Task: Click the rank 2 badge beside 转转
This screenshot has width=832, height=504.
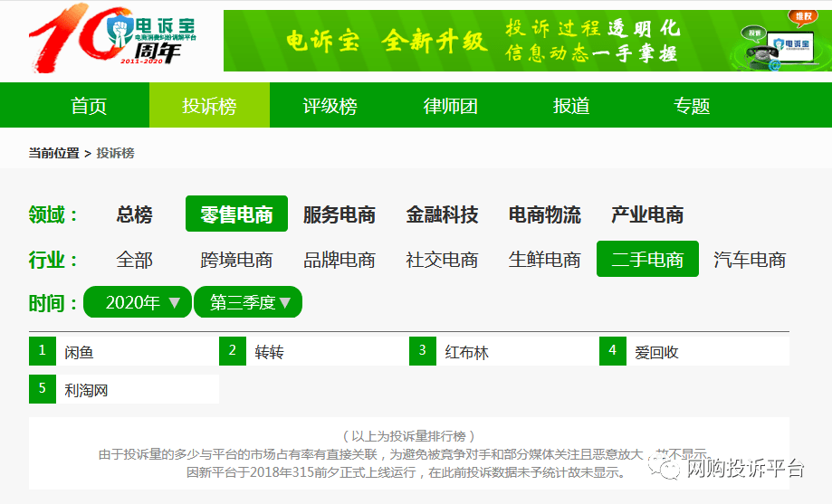Action: click(x=233, y=351)
